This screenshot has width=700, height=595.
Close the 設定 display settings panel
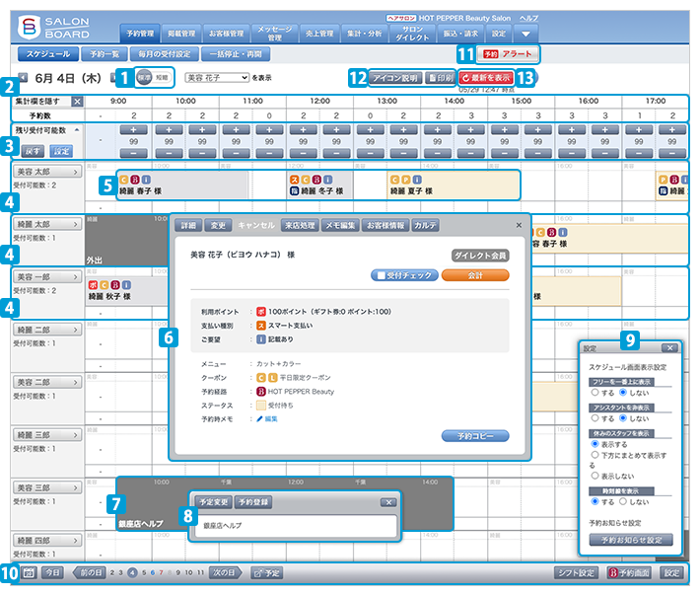[x=669, y=348]
